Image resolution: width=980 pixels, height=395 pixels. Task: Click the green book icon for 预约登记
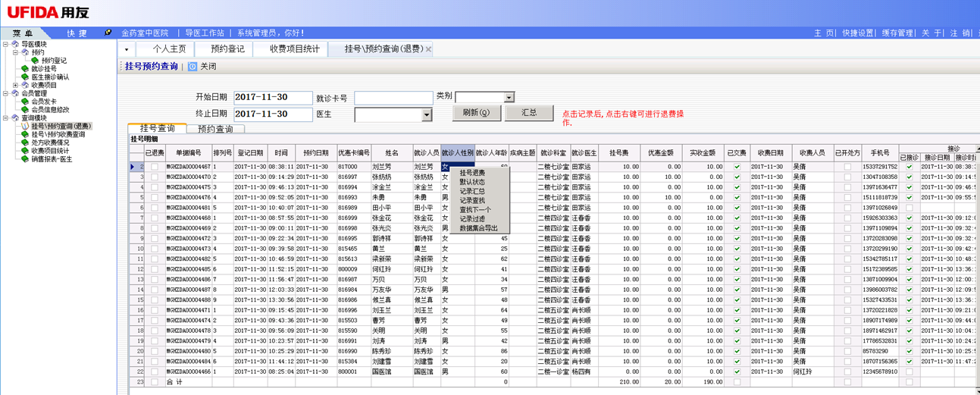pos(36,61)
